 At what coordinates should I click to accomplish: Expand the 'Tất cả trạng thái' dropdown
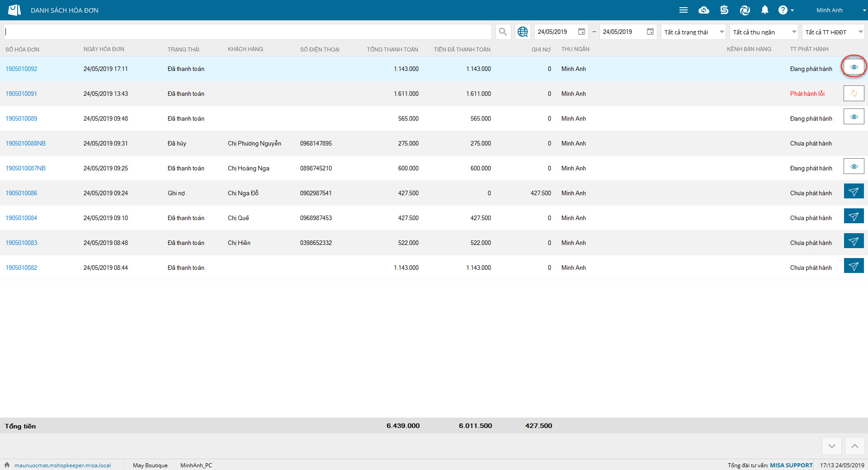click(x=693, y=32)
